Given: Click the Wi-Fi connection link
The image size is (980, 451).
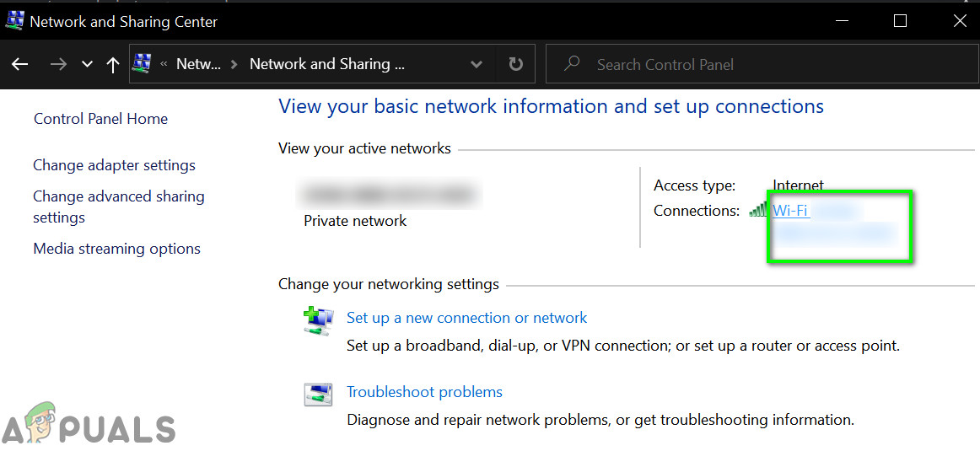Looking at the screenshot, I should 790,211.
